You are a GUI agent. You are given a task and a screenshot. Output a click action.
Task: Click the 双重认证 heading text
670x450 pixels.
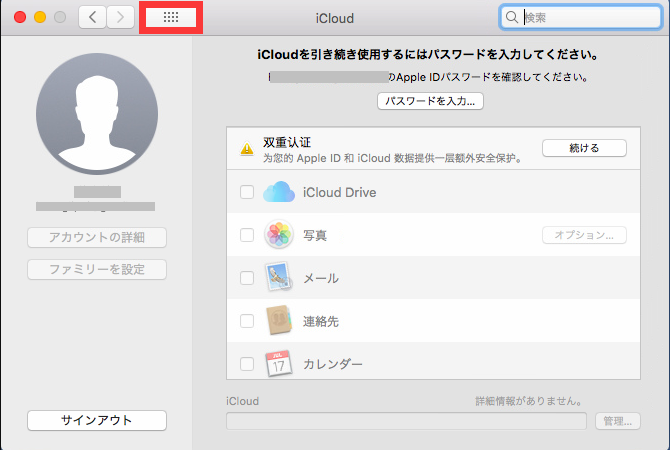[287, 142]
